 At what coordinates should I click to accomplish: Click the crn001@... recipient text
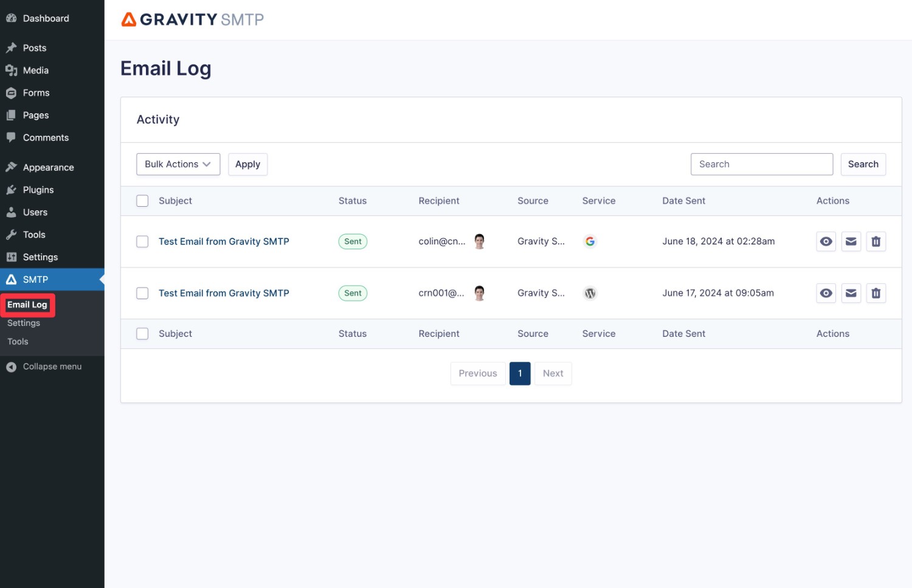[x=441, y=293]
